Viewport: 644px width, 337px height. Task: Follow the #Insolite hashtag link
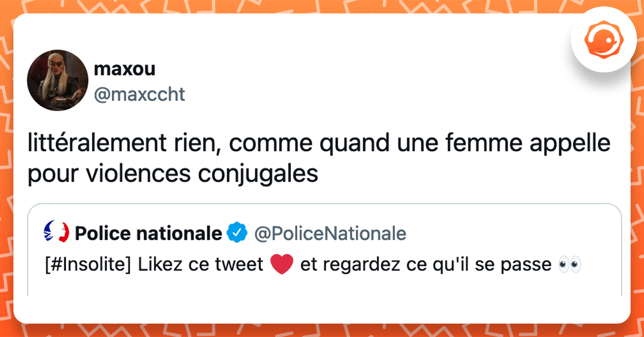click(87, 265)
